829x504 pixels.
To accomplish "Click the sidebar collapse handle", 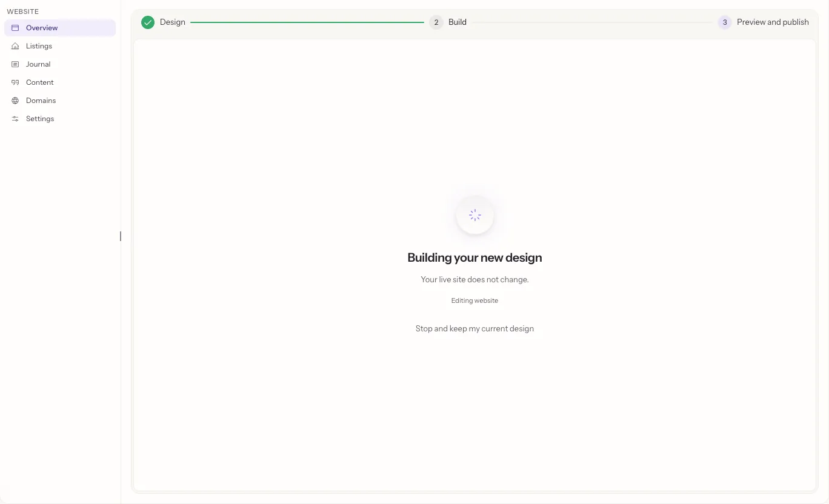I will [x=121, y=236].
